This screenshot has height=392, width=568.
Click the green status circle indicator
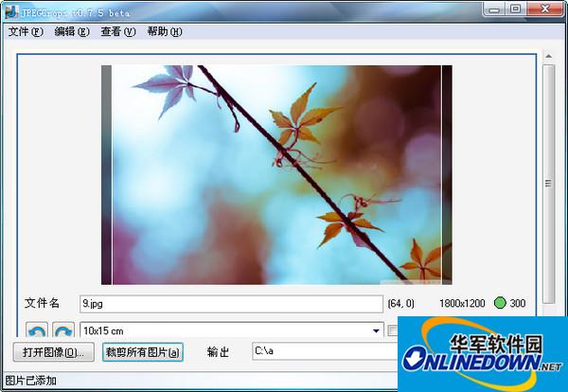tap(500, 303)
